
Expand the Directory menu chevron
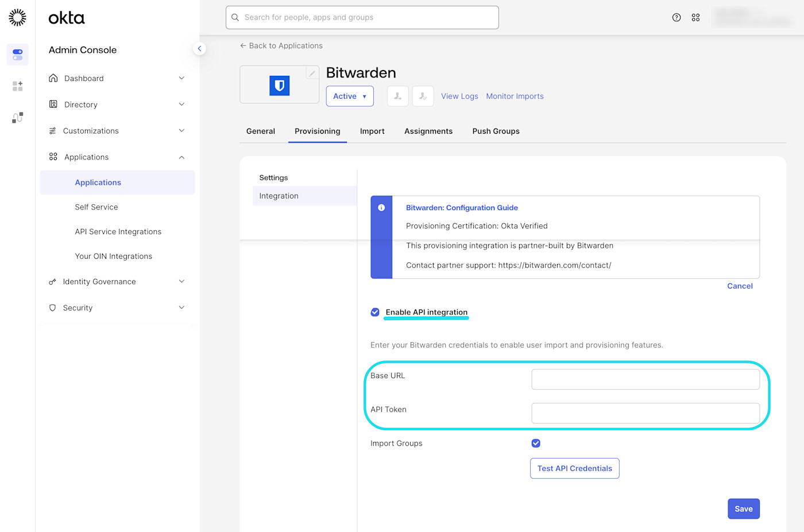click(181, 104)
